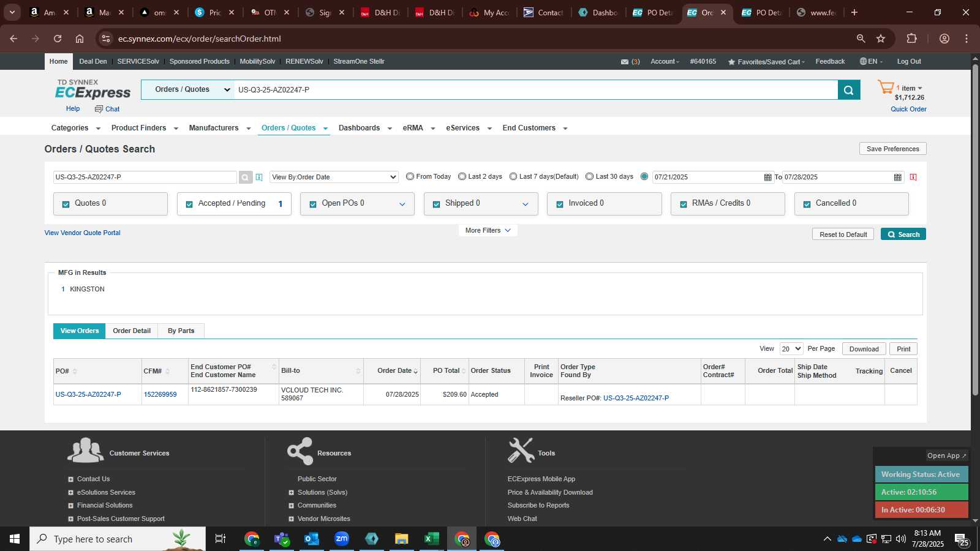Bookmark this page with the star icon
The height and width of the screenshot is (551, 980).
(x=881, y=39)
